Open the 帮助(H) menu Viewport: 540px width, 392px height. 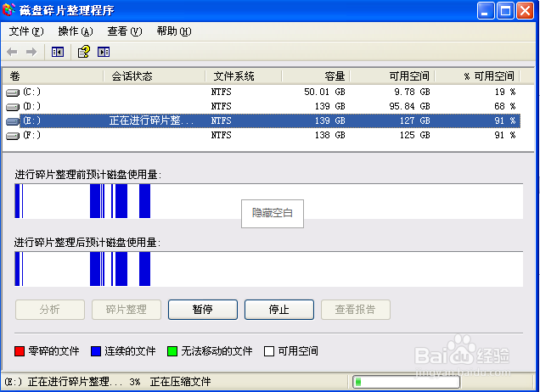[x=174, y=31]
